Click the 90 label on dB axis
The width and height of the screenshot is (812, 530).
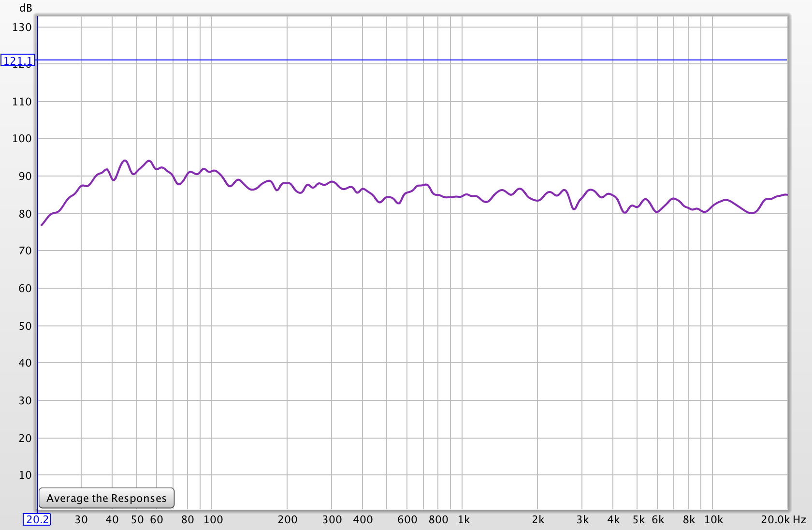click(x=25, y=177)
